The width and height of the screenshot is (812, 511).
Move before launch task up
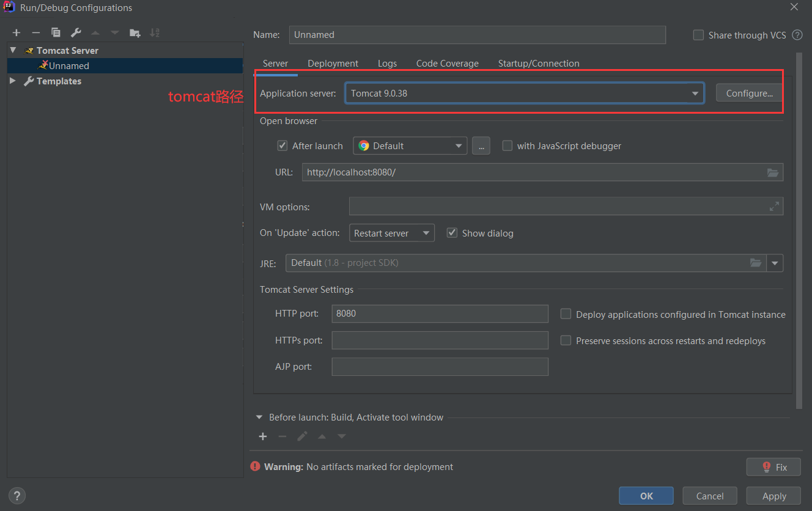pos(322,436)
